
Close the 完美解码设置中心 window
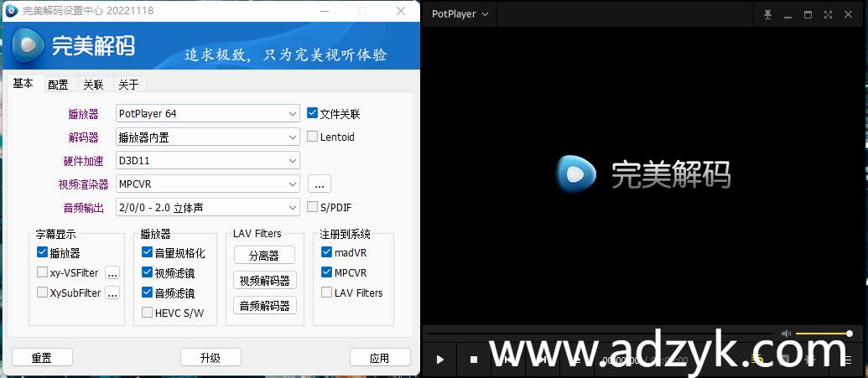tap(401, 11)
